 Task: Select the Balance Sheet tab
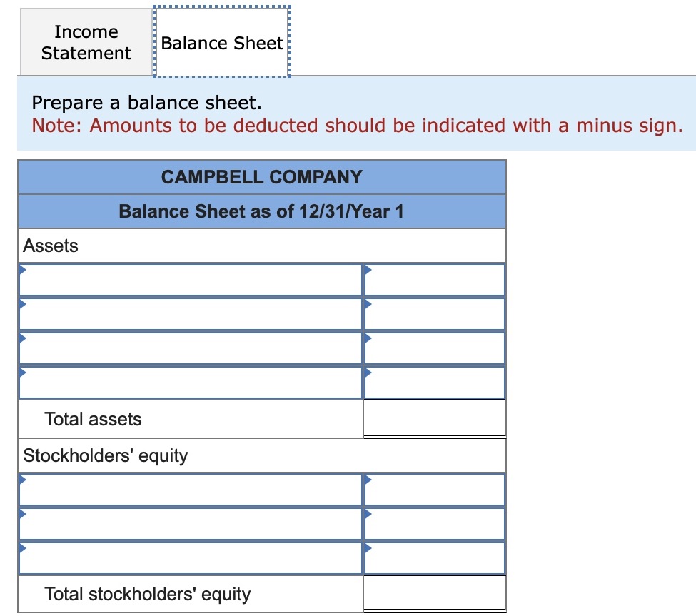221,43
